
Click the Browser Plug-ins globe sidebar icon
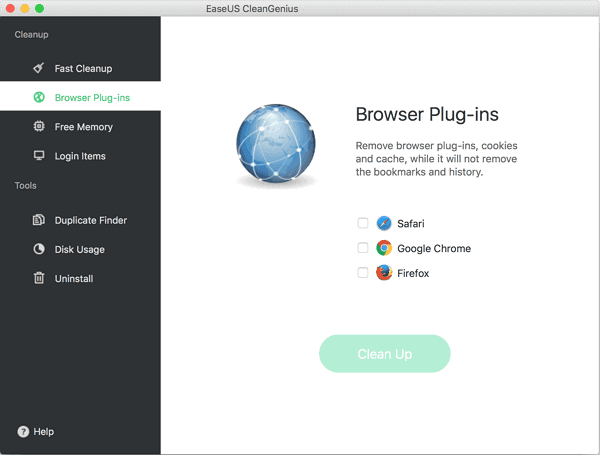click(x=39, y=98)
